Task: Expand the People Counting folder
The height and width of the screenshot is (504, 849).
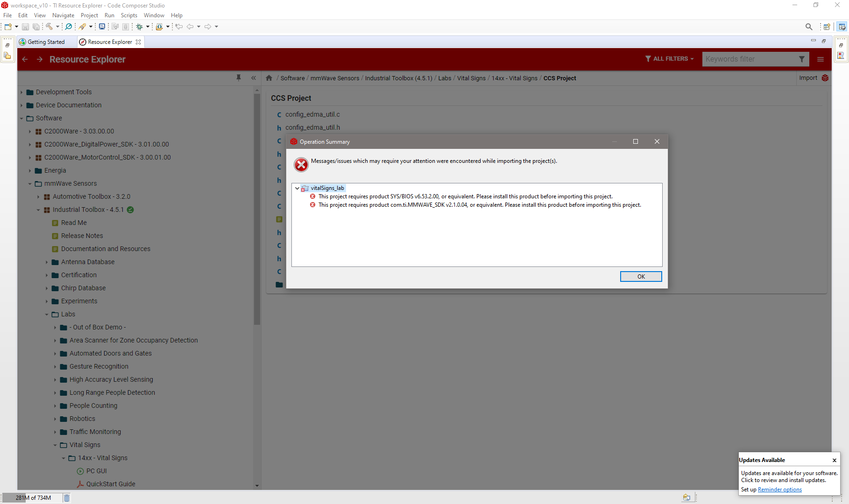Action: (55, 406)
